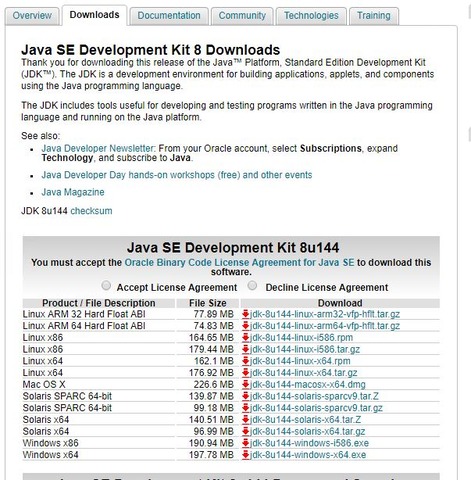The height and width of the screenshot is (480, 471).
Task: Click the 77.89 MB file size cell
Action: [x=214, y=314]
